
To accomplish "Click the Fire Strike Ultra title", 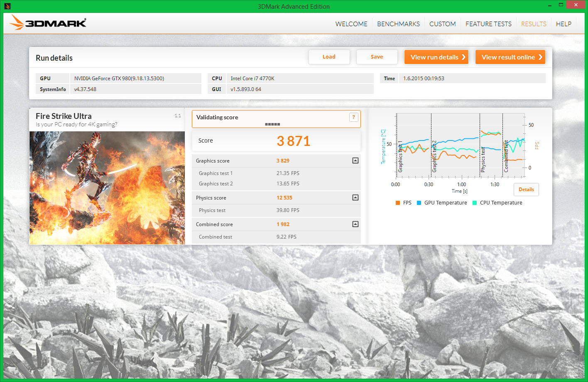I will click(64, 116).
